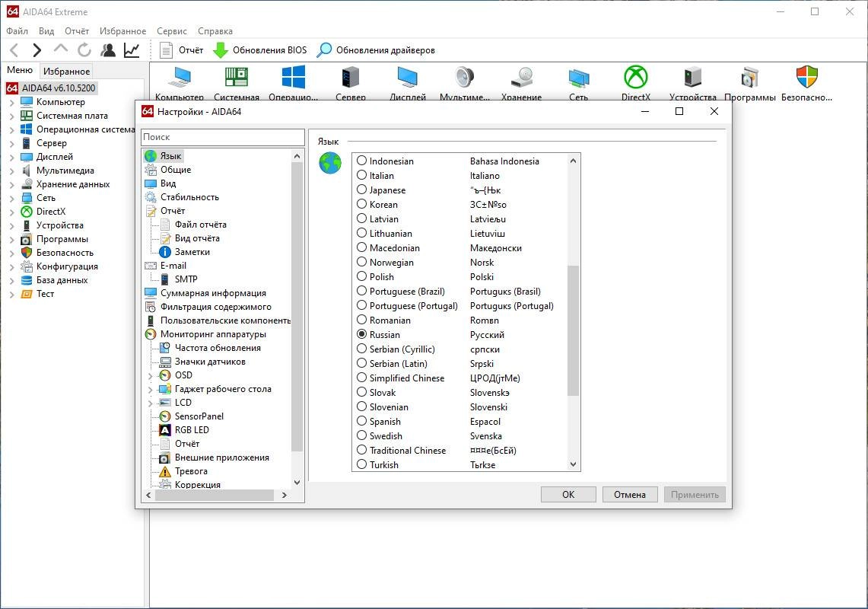
Task: Click the Отчёт toolbar button
Action: pos(182,50)
